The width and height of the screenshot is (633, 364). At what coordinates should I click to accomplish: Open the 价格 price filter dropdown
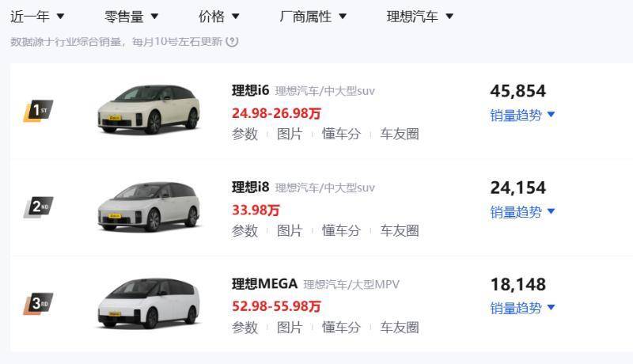[x=219, y=16]
